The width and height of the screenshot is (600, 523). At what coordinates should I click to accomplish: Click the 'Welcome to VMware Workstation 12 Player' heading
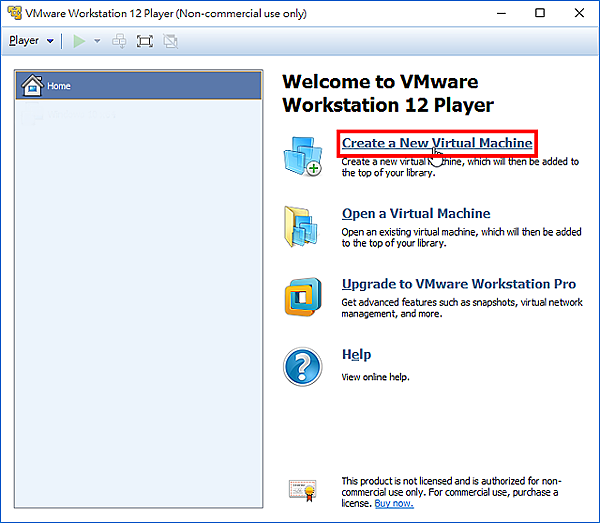click(x=388, y=93)
